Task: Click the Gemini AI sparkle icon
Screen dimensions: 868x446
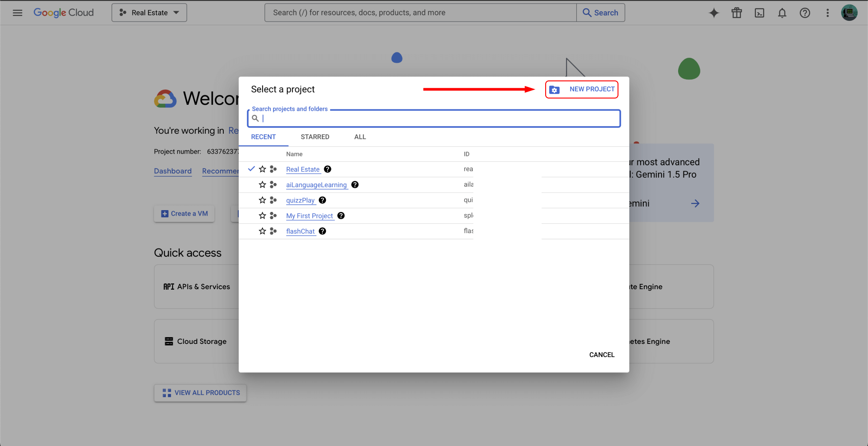Action: point(714,13)
